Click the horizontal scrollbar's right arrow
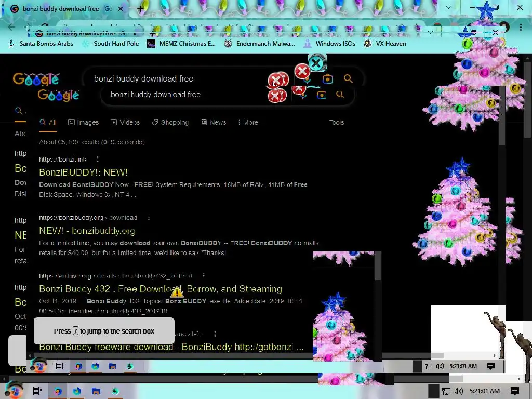The height and width of the screenshot is (399, 532). (x=519, y=379)
